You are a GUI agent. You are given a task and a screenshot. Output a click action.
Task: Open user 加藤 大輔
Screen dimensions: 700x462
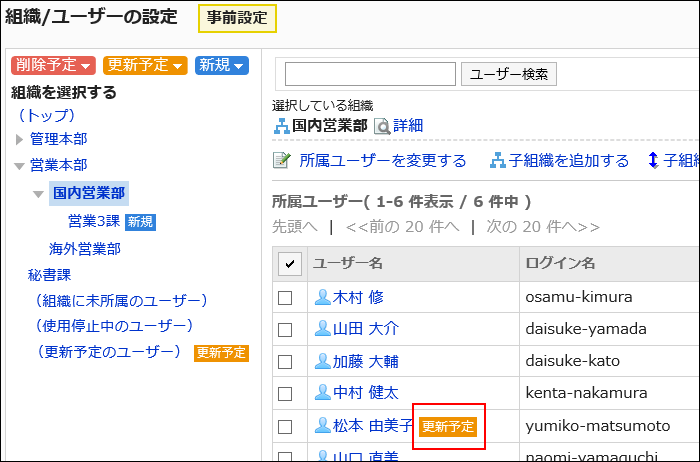pyautogui.click(x=366, y=361)
